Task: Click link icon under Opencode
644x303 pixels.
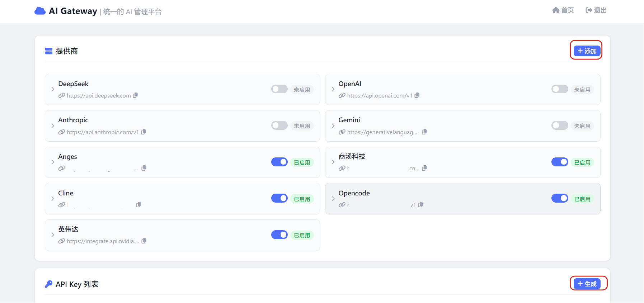Action: 342,205
